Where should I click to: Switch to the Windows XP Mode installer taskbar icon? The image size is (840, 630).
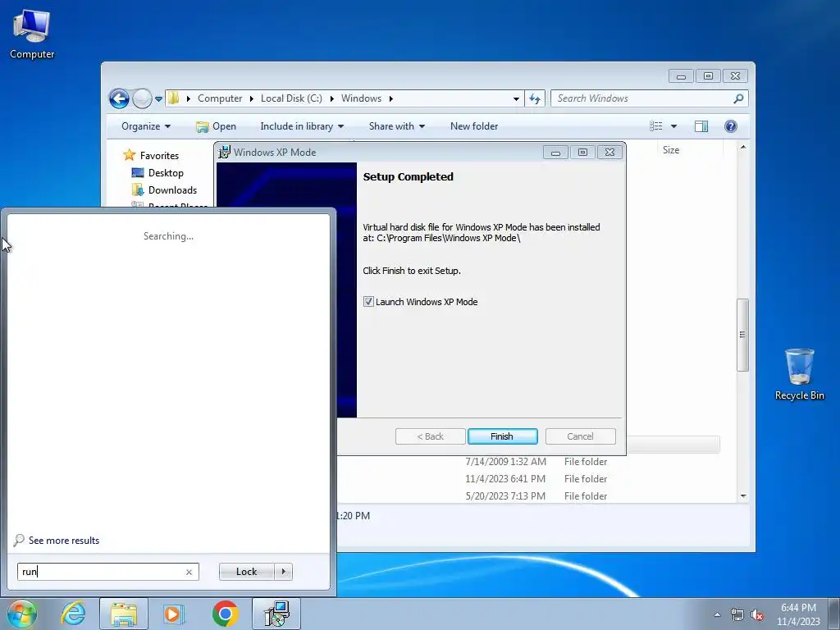pyautogui.click(x=276, y=614)
